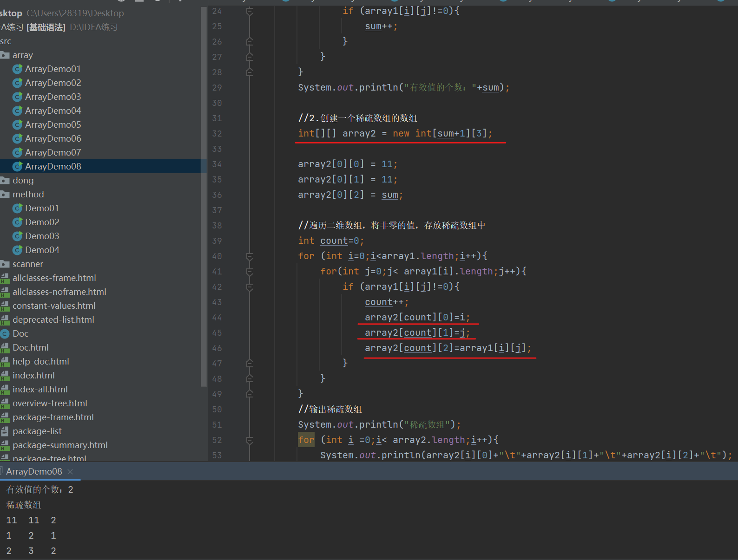The image size is (738, 560).
Task: Click the class icon beside Demo01
Action: pyautogui.click(x=18, y=208)
